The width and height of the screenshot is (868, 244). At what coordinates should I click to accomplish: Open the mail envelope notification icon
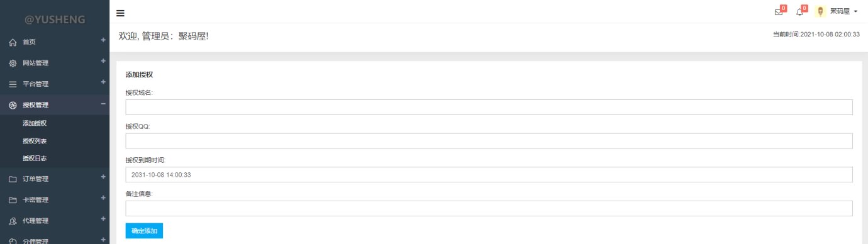click(778, 12)
